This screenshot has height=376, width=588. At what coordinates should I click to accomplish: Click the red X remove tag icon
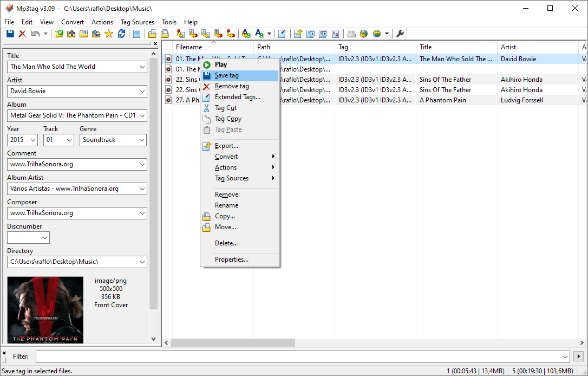coord(22,34)
